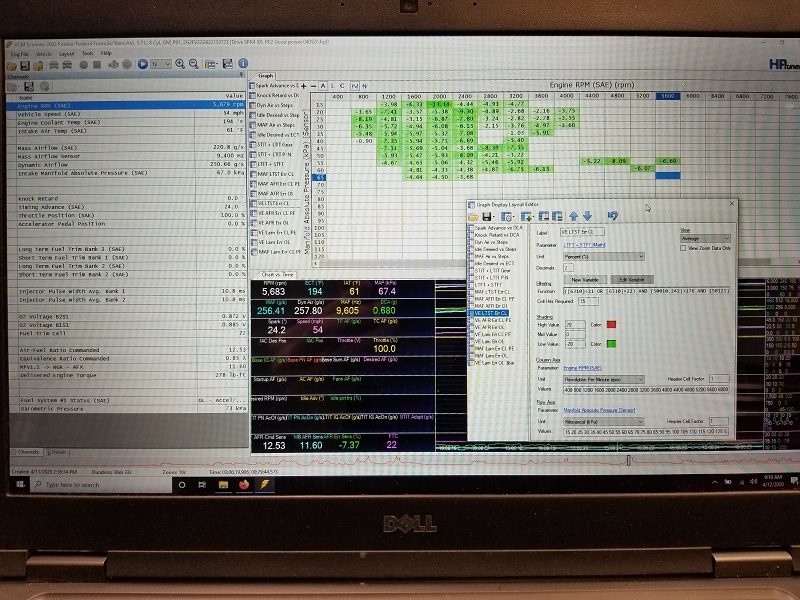Click the red high value color swatch

coord(611,324)
